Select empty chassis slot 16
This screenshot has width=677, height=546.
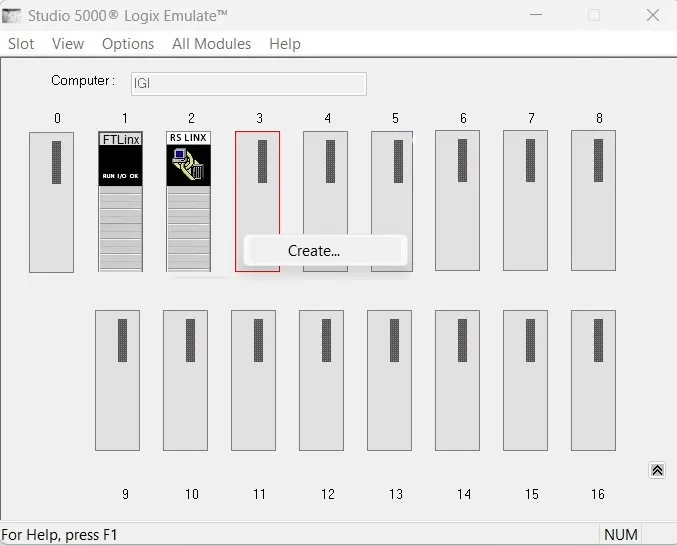(594, 380)
